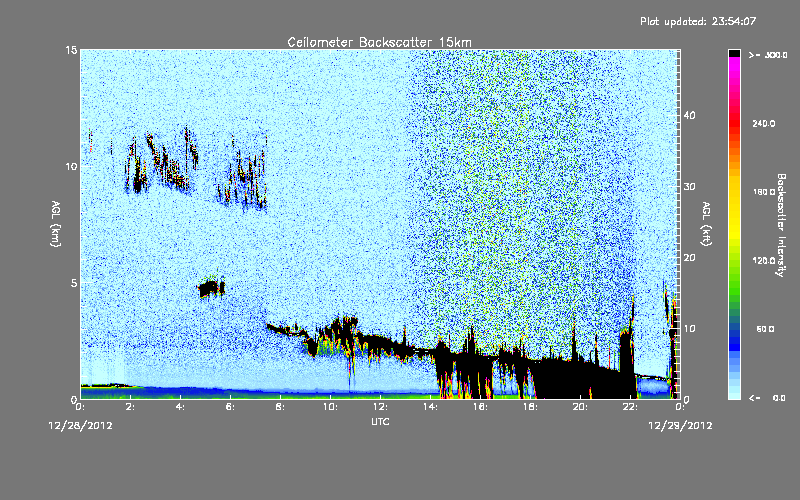The image size is (800, 500).
Task: Click the 'Backscatter Intensity' colorbar label
Action: click(781, 225)
